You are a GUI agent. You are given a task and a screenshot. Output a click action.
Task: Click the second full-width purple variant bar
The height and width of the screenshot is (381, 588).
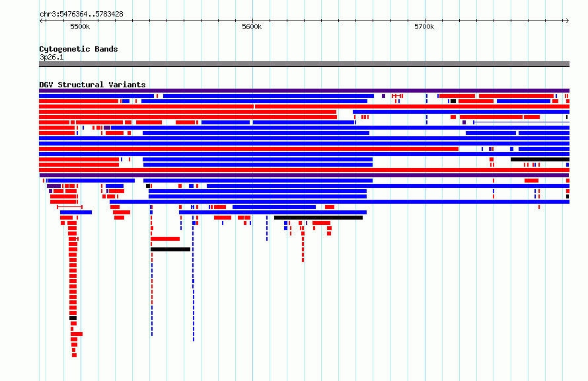(x=304, y=175)
